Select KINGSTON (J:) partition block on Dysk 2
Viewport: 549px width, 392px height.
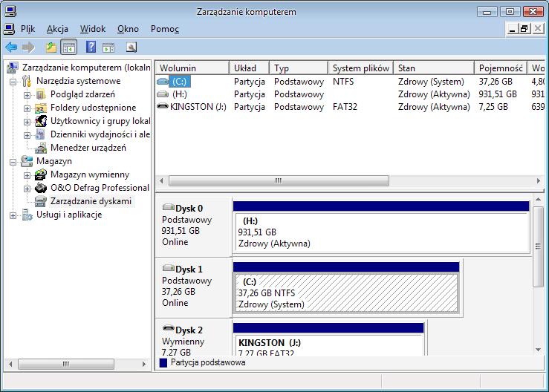328,339
